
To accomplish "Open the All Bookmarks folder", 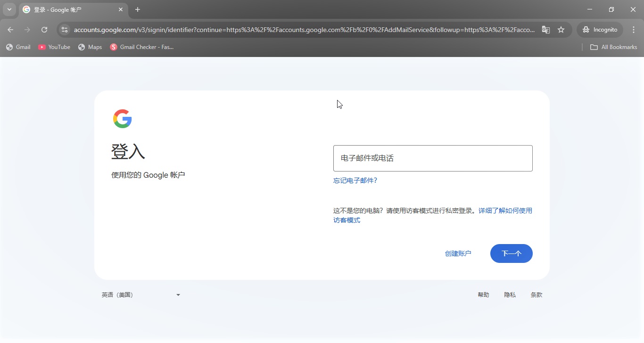I will (x=613, y=47).
